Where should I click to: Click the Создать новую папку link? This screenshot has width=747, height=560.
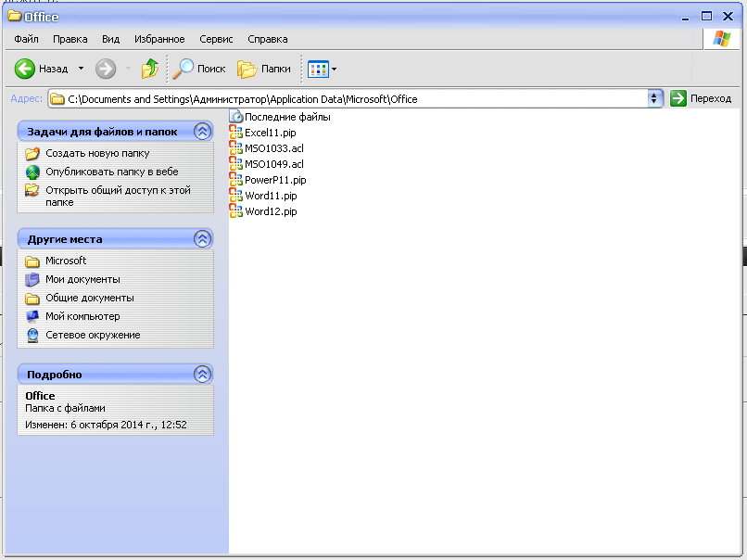coord(97,153)
